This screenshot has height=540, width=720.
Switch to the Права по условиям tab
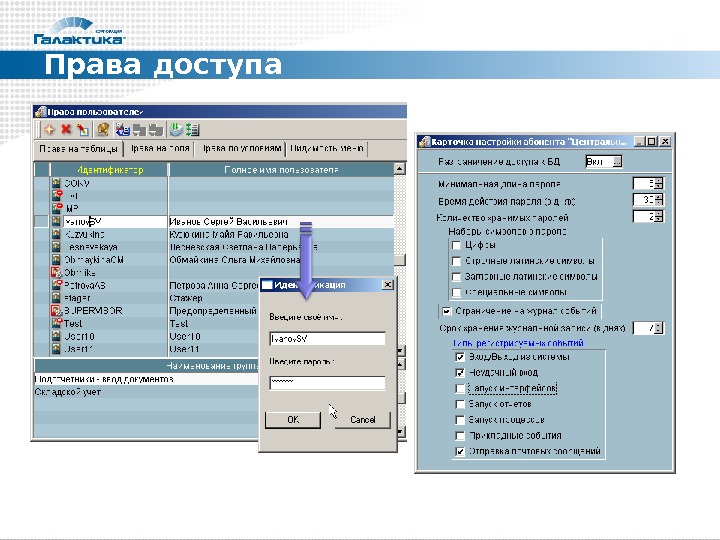[241, 148]
